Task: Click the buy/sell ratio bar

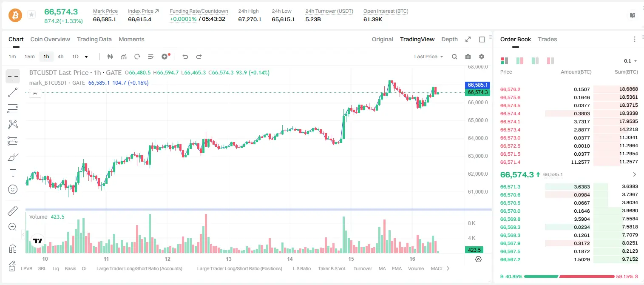Action: tap(569, 276)
